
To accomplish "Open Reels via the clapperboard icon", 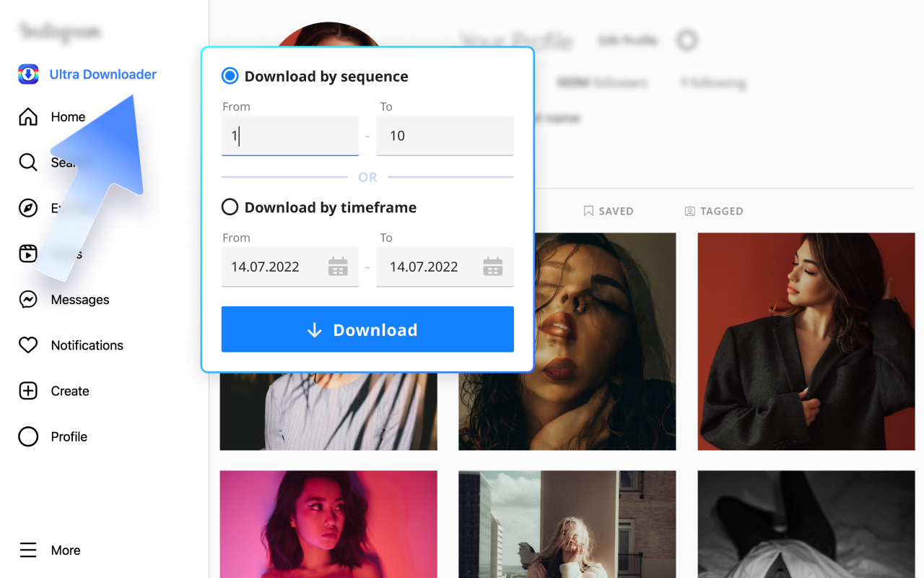I will click(27, 254).
